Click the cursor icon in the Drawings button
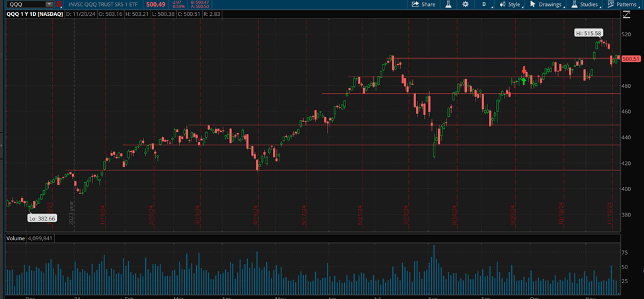The image size is (644, 299). click(533, 4)
